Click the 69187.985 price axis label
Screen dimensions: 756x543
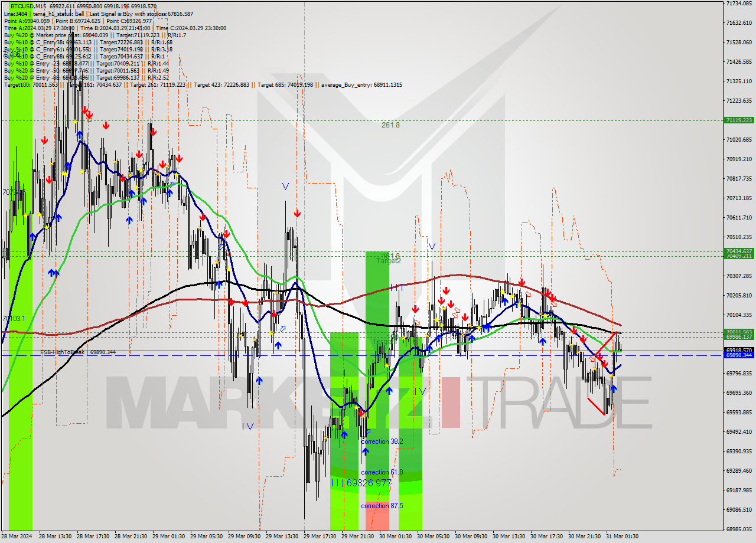[739, 490]
